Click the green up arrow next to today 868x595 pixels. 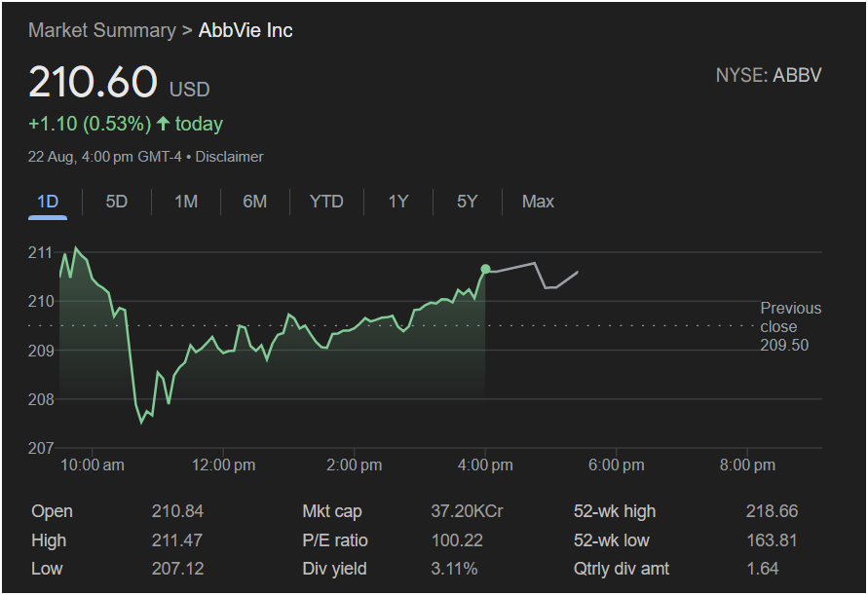point(163,124)
